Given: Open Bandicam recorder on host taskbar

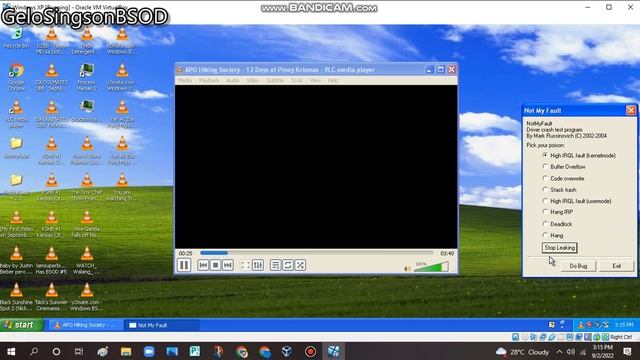Looking at the screenshot, I should click(310, 351).
